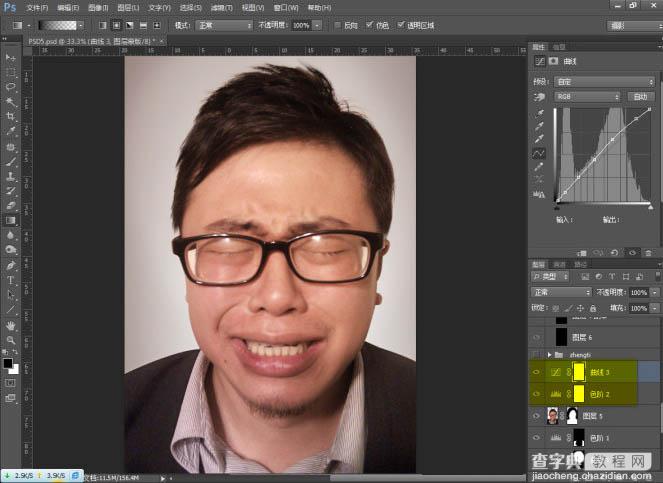
Task: Select the Clone Stamp tool
Action: (x=11, y=176)
